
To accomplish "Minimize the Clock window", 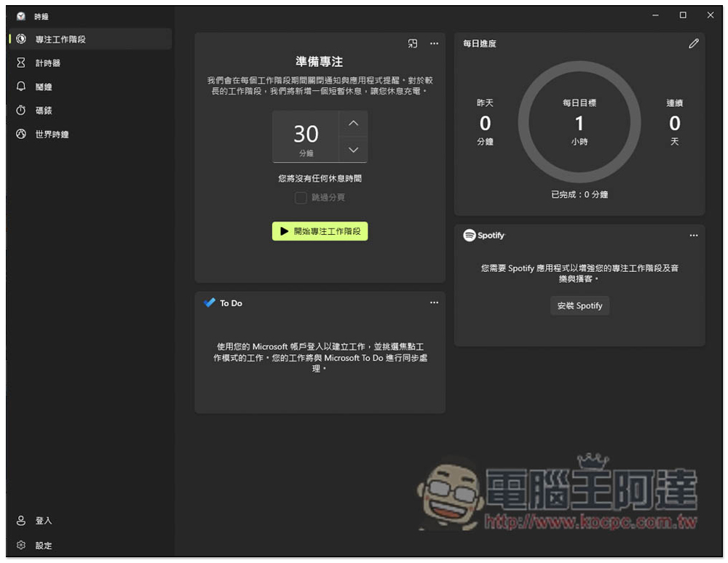I will pos(655,15).
